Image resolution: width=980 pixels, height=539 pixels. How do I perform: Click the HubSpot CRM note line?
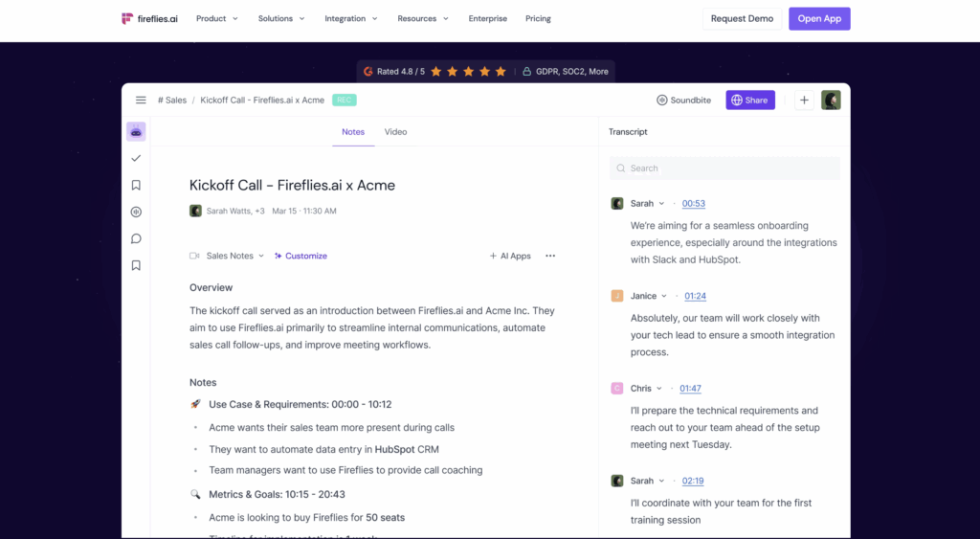pyautogui.click(x=323, y=450)
